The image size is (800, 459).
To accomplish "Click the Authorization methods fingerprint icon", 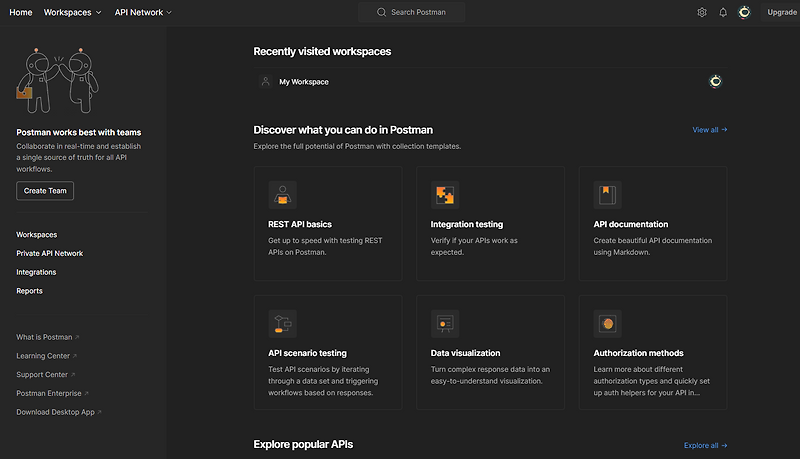I will (607, 323).
